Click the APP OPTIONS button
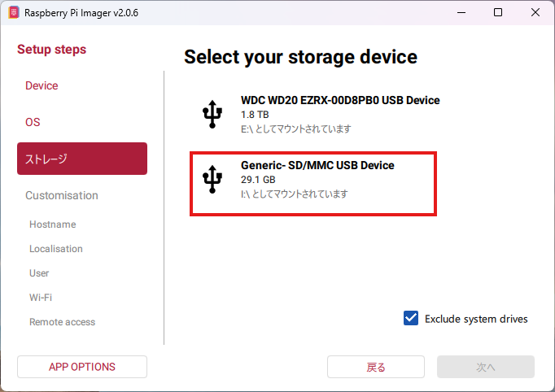Image resolution: width=555 pixels, height=392 pixels. pos(82,367)
